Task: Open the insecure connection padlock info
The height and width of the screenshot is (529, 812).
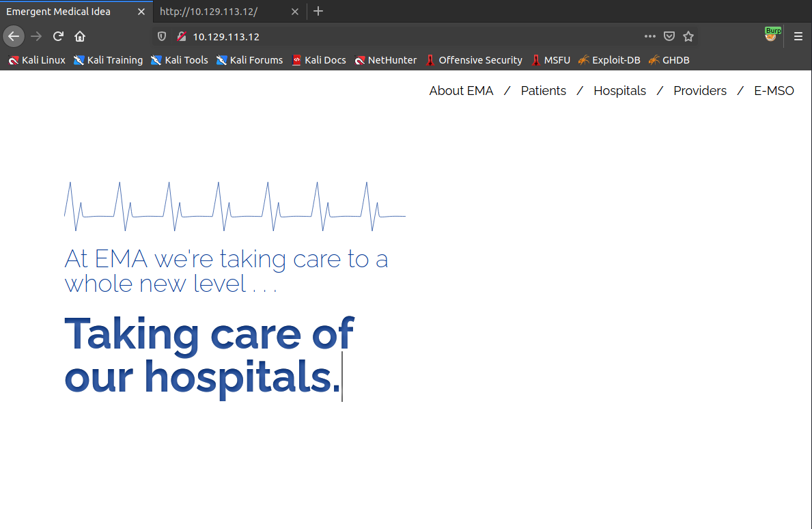Action: [181, 37]
